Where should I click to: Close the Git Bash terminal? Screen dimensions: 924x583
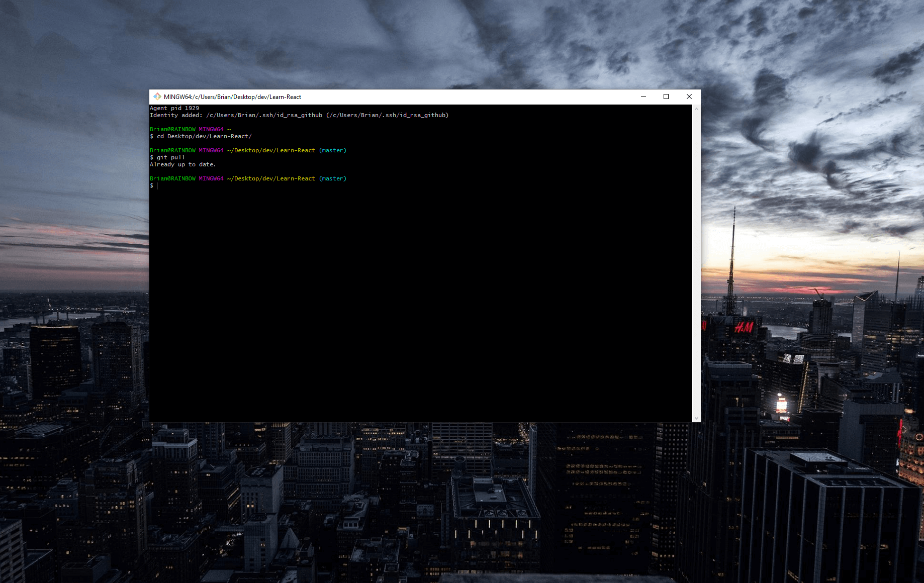tap(689, 96)
